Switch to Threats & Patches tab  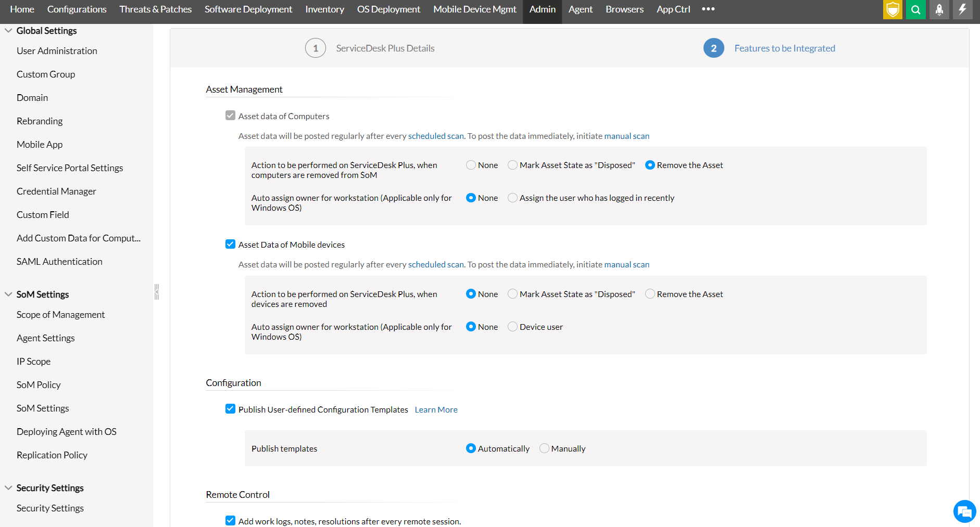[x=155, y=9]
